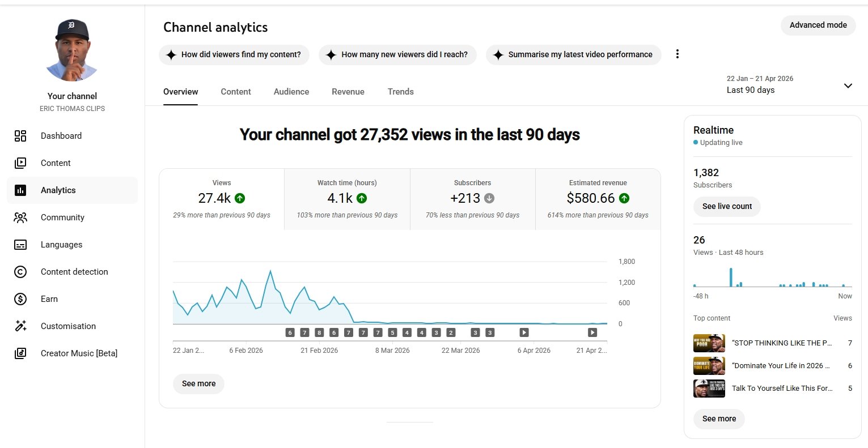868x448 pixels.
Task: Click the last video play marker on the chart timeline
Action: (x=592, y=332)
